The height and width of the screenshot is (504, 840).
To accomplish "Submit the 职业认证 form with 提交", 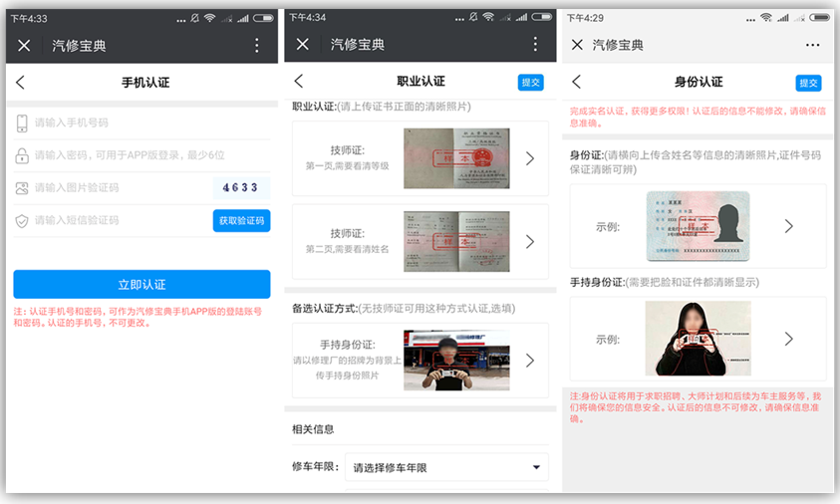I will click(x=531, y=83).
